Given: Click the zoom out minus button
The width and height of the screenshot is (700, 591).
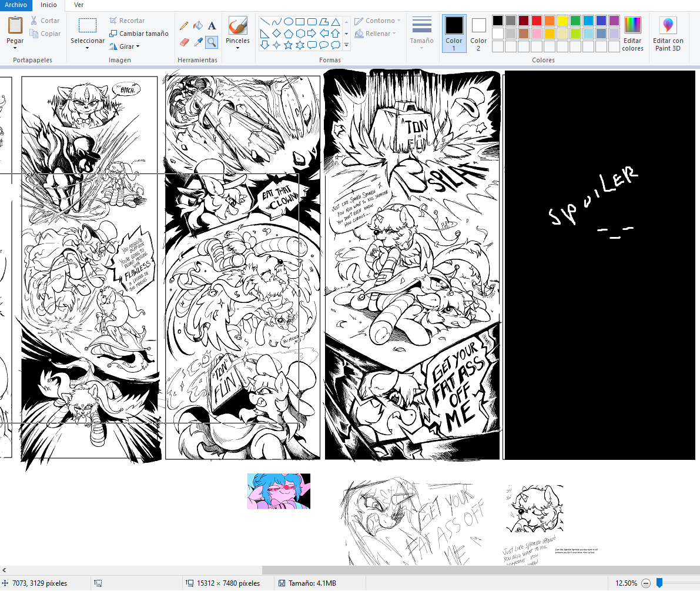Looking at the screenshot, I should coord(646,583).
